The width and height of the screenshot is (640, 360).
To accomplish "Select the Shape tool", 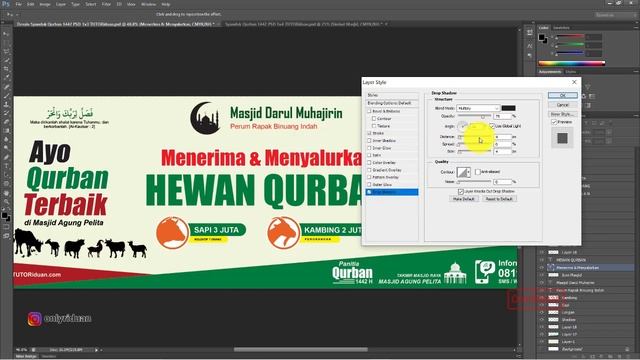I will [x=6, y=183].
